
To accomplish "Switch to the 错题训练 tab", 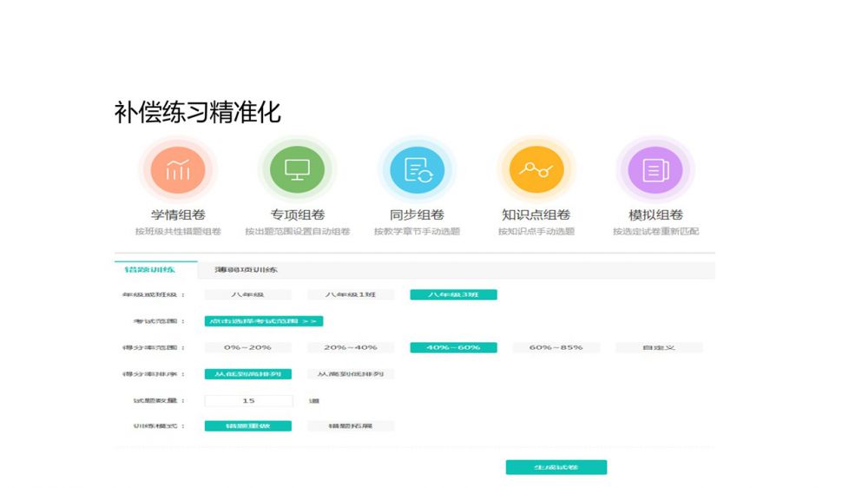I will (155, 269).
